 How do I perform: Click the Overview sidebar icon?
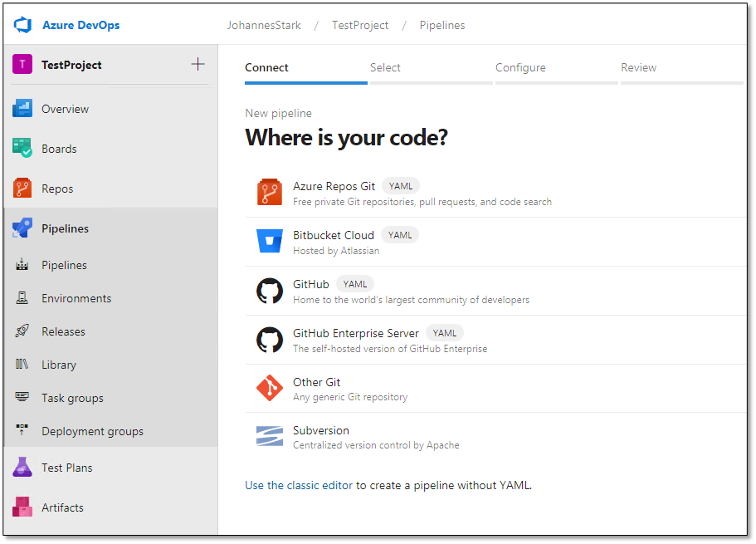[22, 109]
